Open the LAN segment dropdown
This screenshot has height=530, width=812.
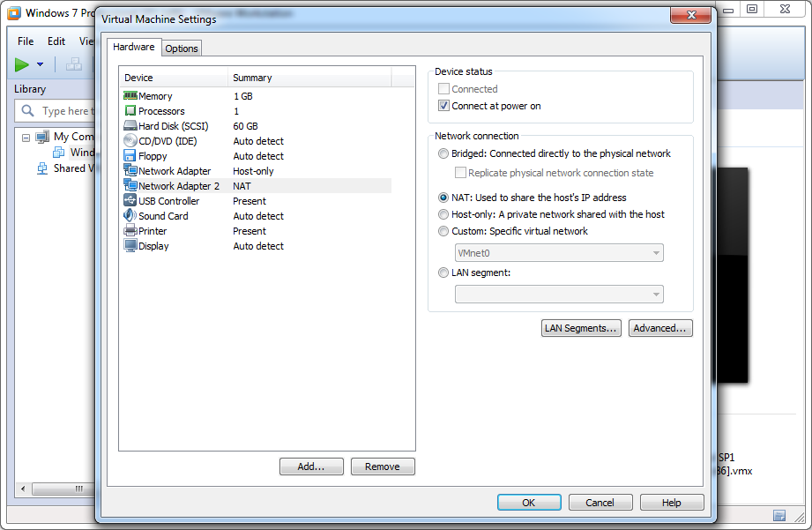point(559,295)
